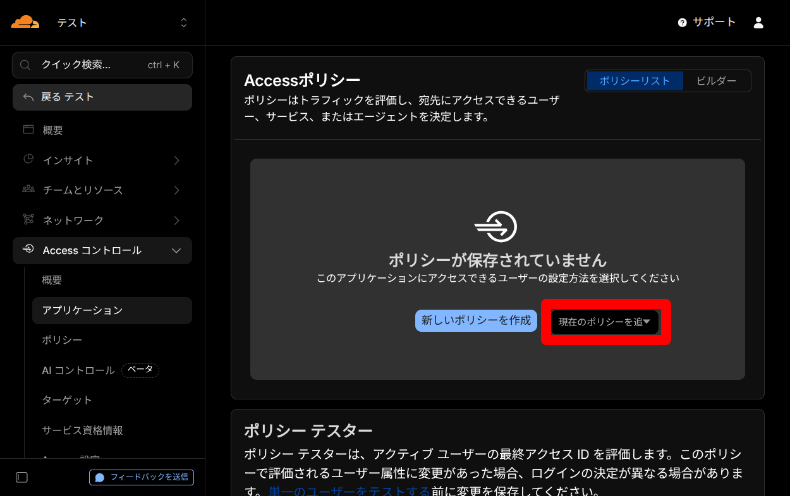Click the ベータ badge
This screenshot has height=496, width=790.
pos(140,370)
